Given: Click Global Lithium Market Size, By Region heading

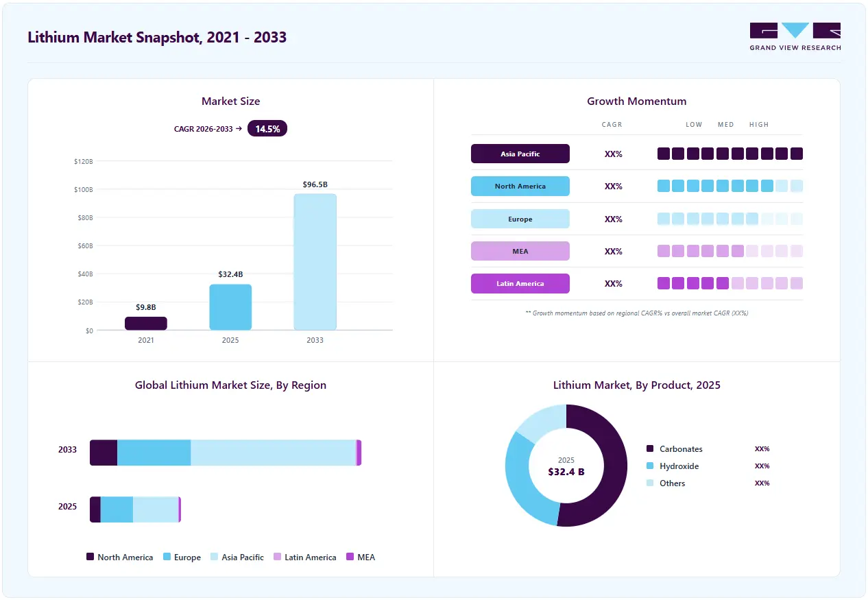Looking at the screenshot, I should pos(231,385).
